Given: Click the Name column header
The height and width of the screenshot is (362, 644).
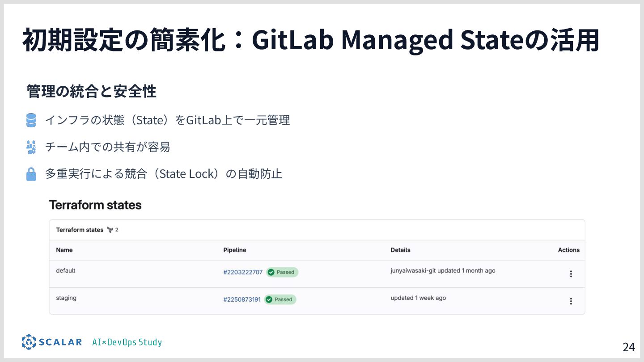Looking at the screenshot, I should (64, 250).
